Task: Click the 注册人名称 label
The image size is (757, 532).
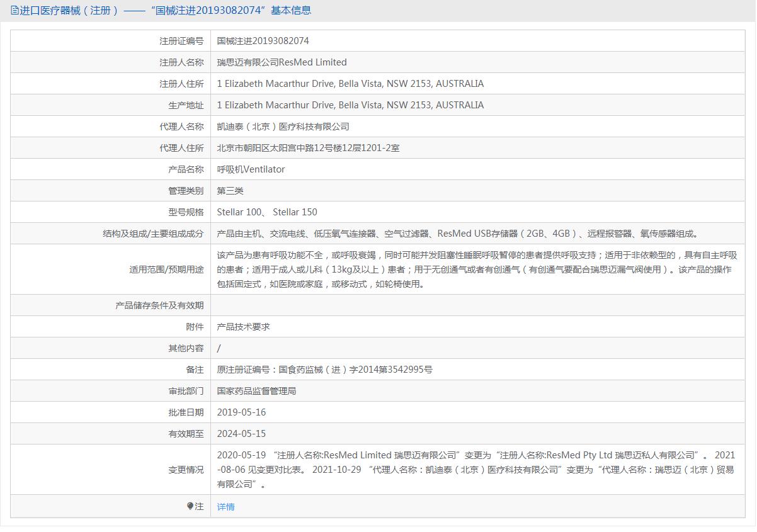Action: [x=181, y=62]
